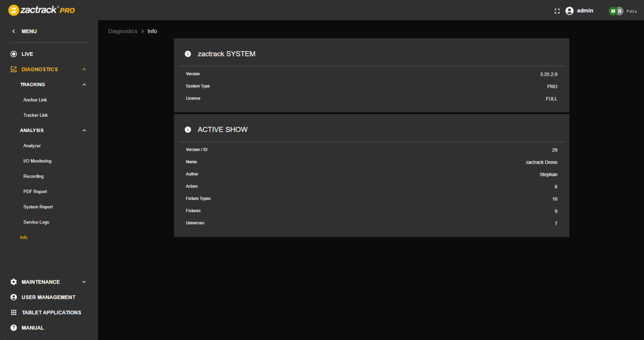Expand the Maintenance section chevron
The width and height of the screenshot is (644, 340).
84,282
